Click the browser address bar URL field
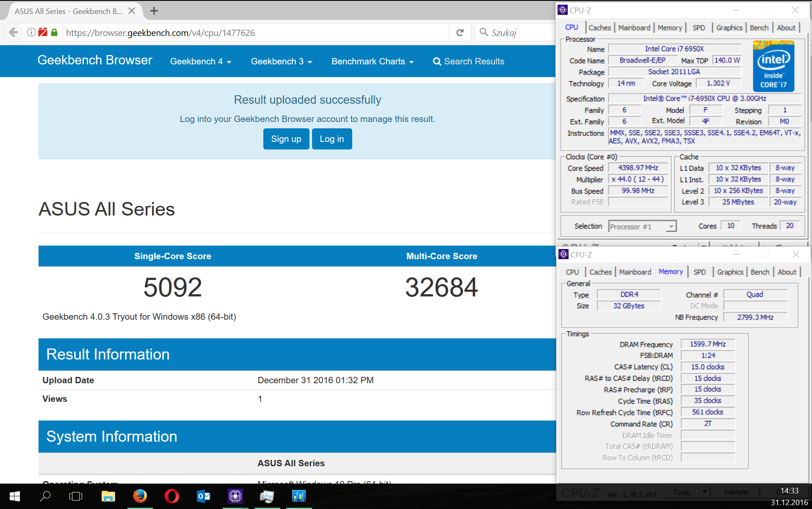 coord(256,33)
